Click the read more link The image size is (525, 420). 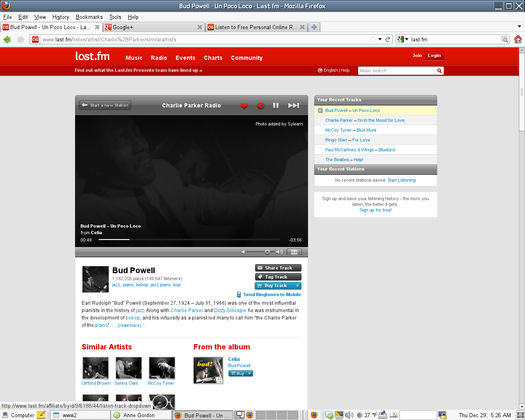click(x=130, y=325)
